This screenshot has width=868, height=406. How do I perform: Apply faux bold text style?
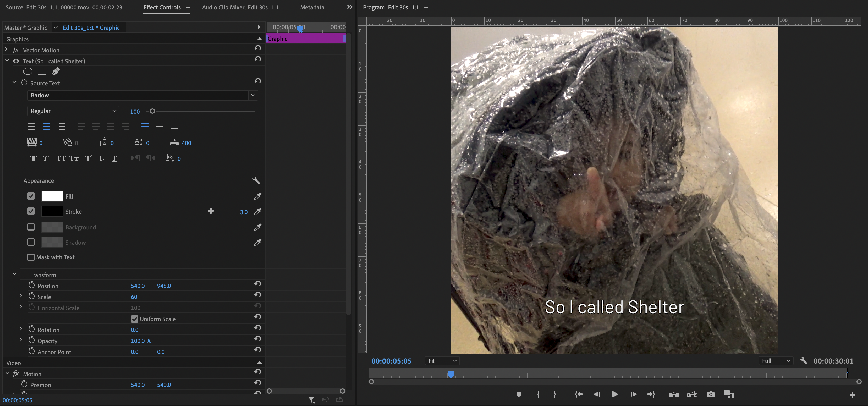coord(33,158)
